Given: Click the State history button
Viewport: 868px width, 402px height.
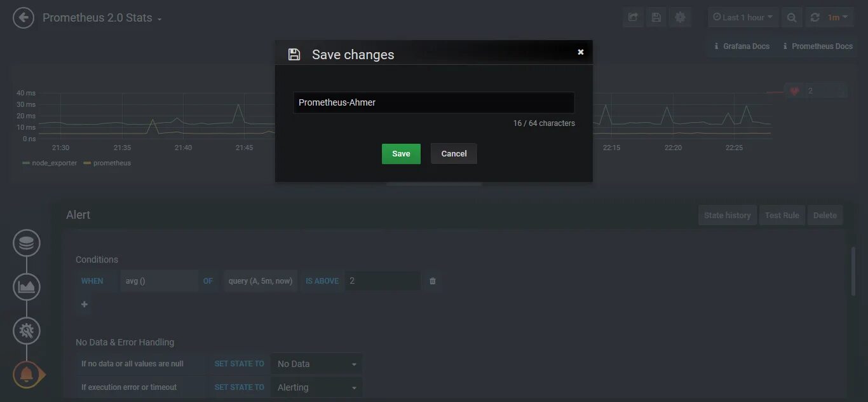Looking at the screenshot, I should 727,216.
